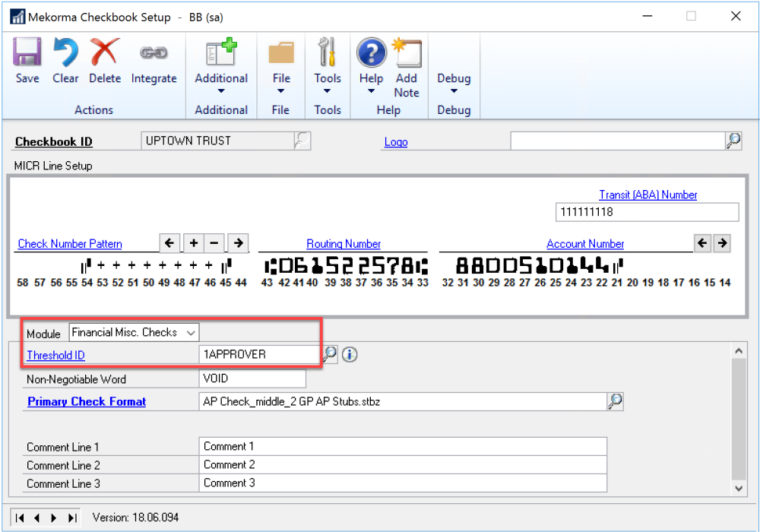760x532 pixels.
Task: Click the MICR account number digits display
Action: 539,265
